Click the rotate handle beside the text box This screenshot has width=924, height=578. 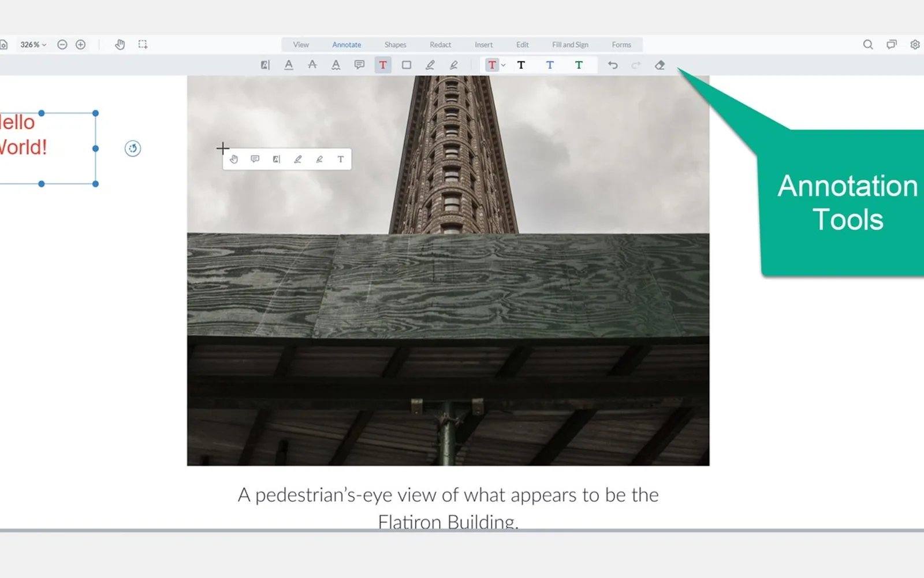coord(133,149)
